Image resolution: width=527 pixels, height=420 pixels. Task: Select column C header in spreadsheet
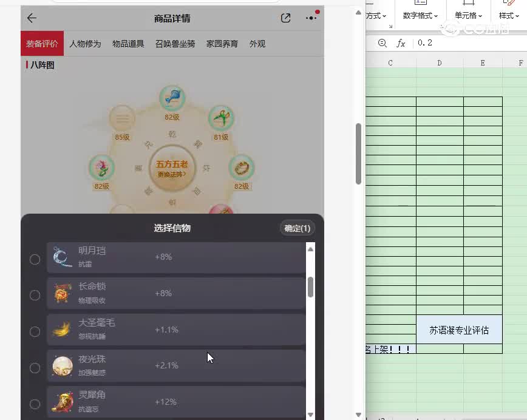(390, 63)
